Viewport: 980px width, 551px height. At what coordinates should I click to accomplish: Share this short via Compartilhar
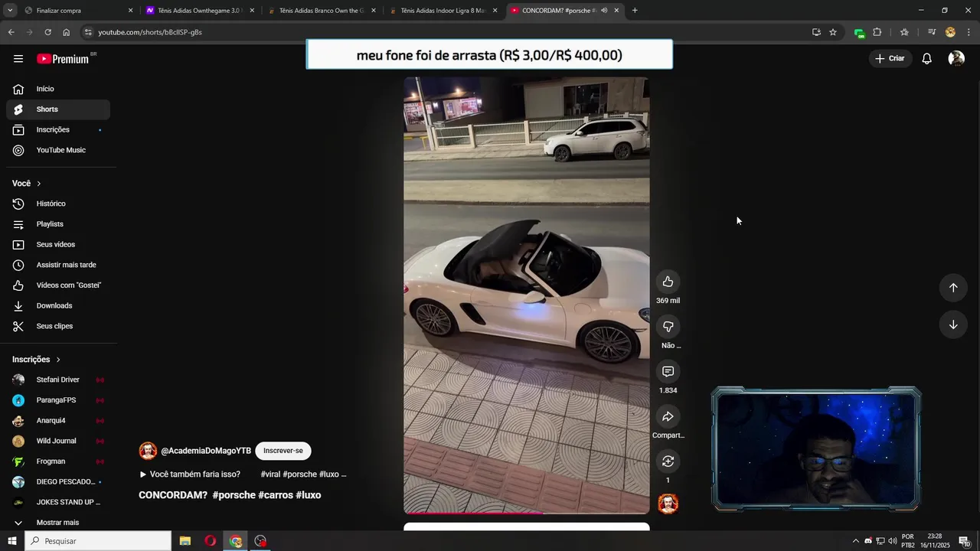pos(668,417)
